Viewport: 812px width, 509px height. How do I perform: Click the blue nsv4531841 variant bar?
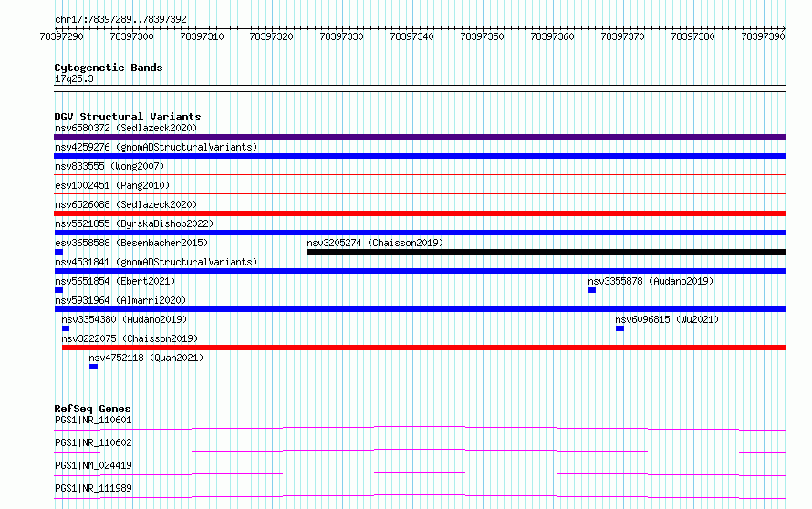click(420, 271)
